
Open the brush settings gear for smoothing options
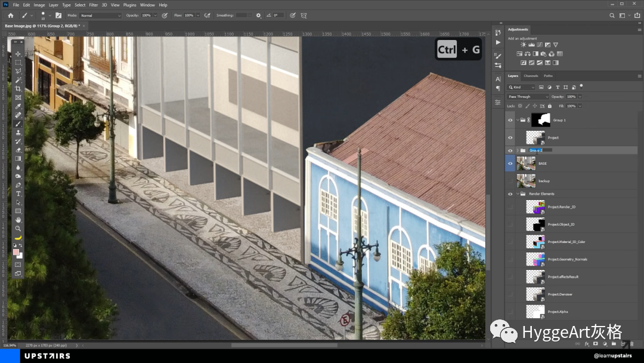click(258, 15)
